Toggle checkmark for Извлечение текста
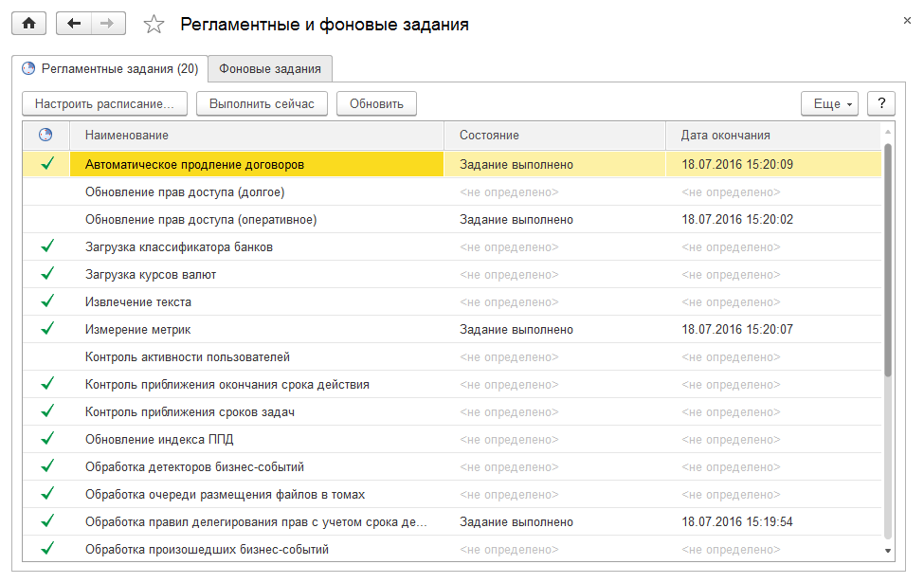The image size is (924, 583). point(47,301)
